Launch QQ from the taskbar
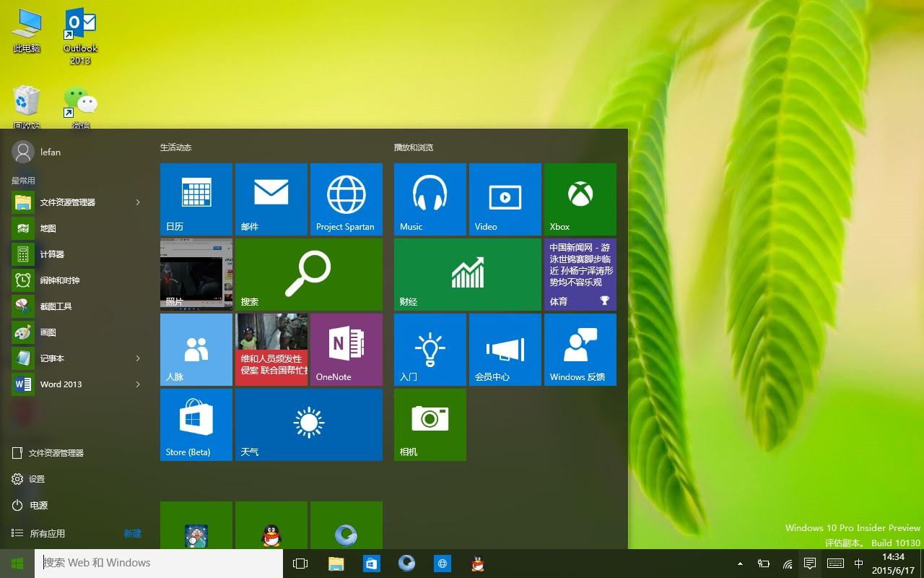Image resolution: width=924 pixels, height=578 pixels. 477,563
